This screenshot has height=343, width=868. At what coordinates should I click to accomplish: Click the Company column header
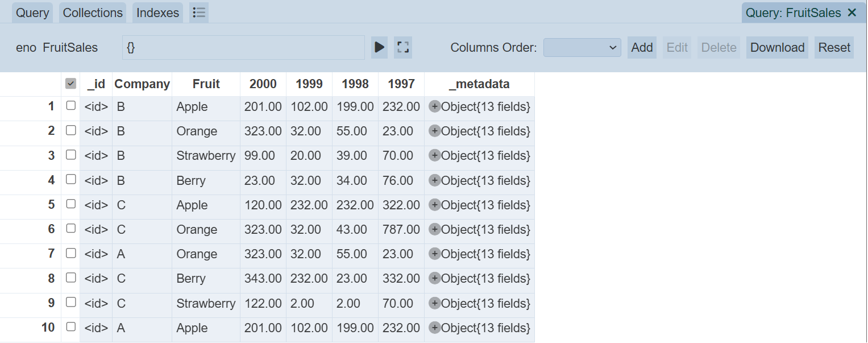[x=142, y=84]
